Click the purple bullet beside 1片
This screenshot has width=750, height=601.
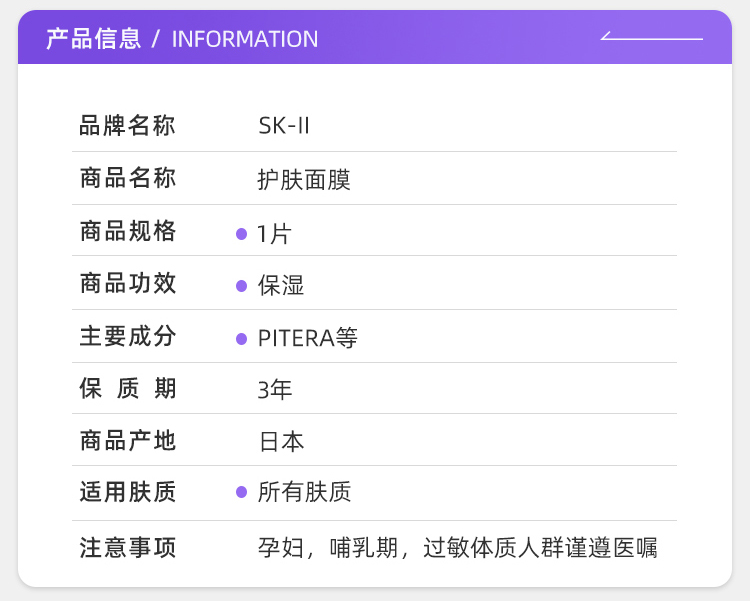point(241,234)
